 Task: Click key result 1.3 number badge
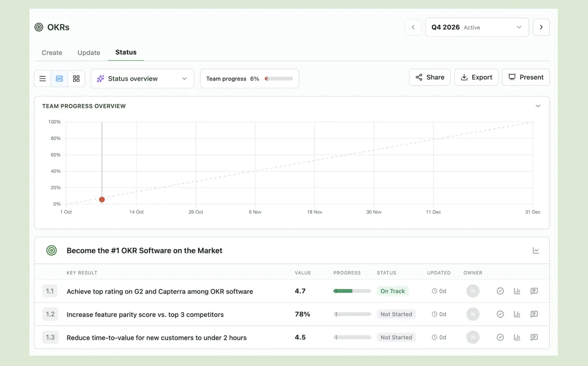coord(50,337)
